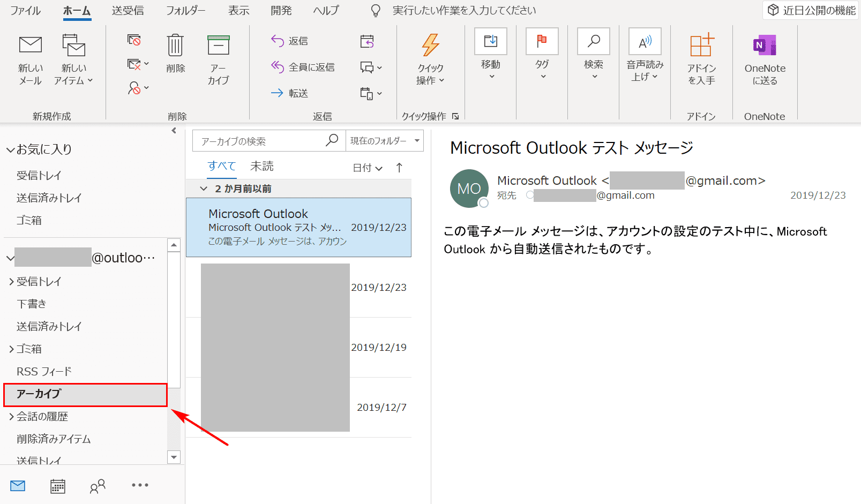Click the Delete (削除) trash icon
The width and height of the screenshot is (861, 504).
click(175, 46)
